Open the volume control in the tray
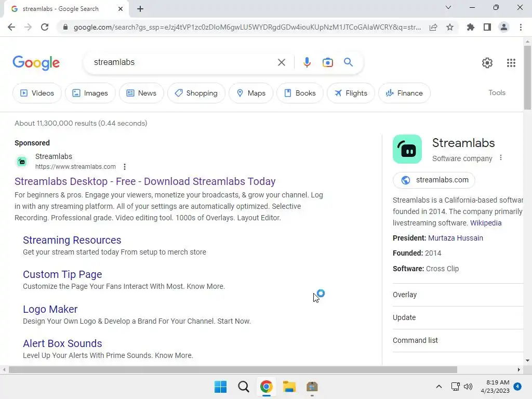Screen dimensions: 532x399 coord(468,387)
